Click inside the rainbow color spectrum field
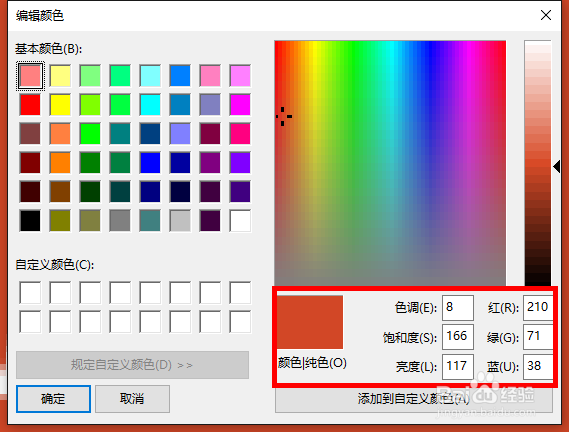Screen dimensions: 569x432 coord(390,163)
